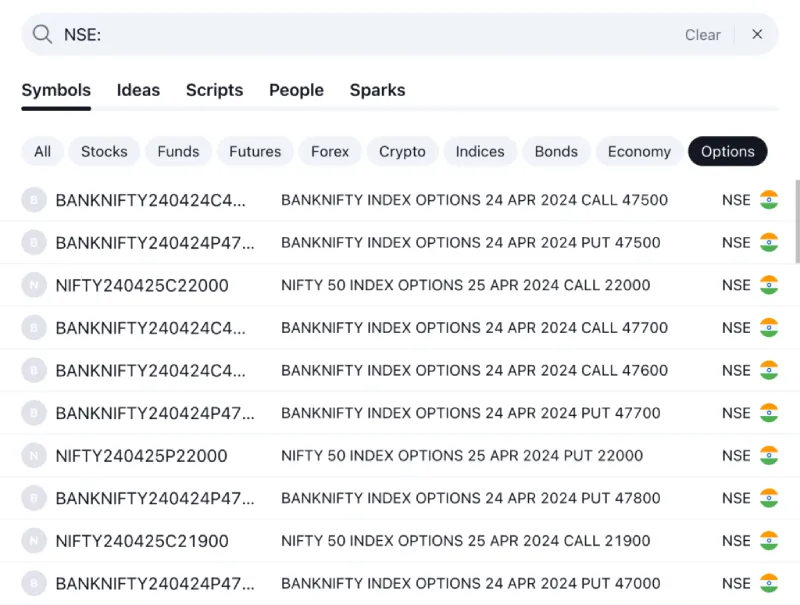Click the N logo of NIFTY240425C22000
The width and height of the screenshot is (800, 605).
pyautogui.click(x=34, y=285)
